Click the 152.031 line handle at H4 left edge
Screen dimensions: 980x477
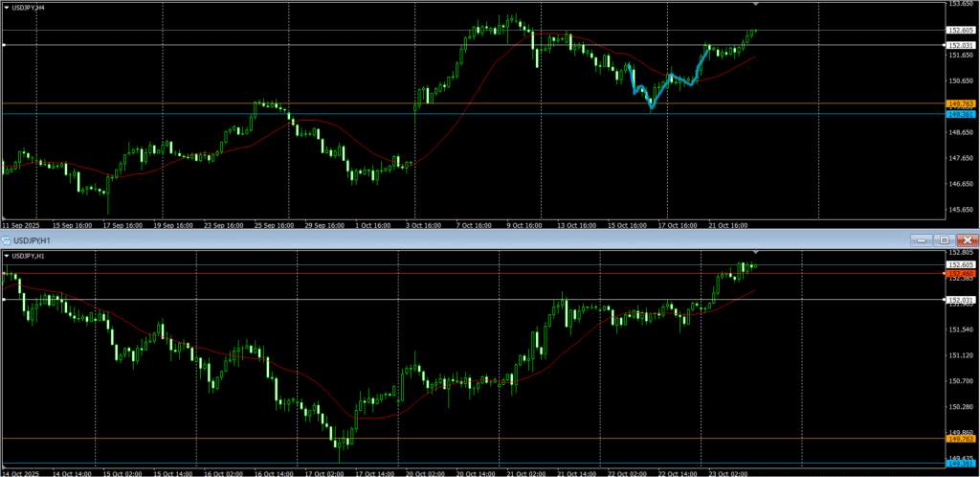pos(4,45)
